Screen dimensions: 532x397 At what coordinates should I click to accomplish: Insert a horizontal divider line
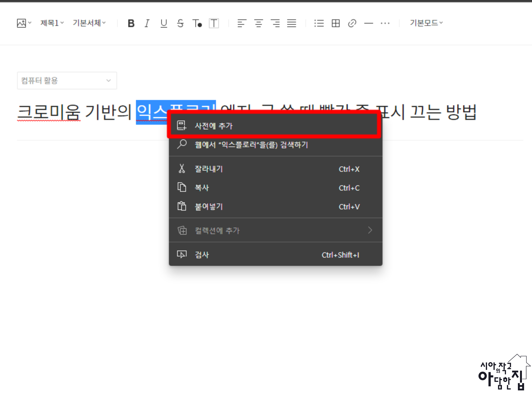[368, 23]
